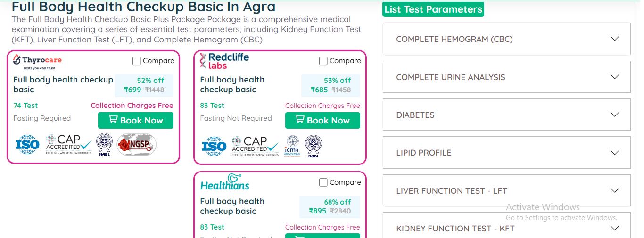Viewport: 644px width, 238px height.
Task: Enable Compare for Redcliffe Labs package
Action: point(323,61)
